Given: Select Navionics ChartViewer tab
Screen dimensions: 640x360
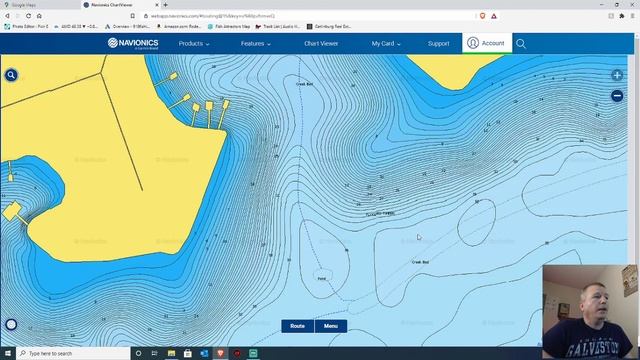Looking at the screenshot, I should (x=121, y=5).
